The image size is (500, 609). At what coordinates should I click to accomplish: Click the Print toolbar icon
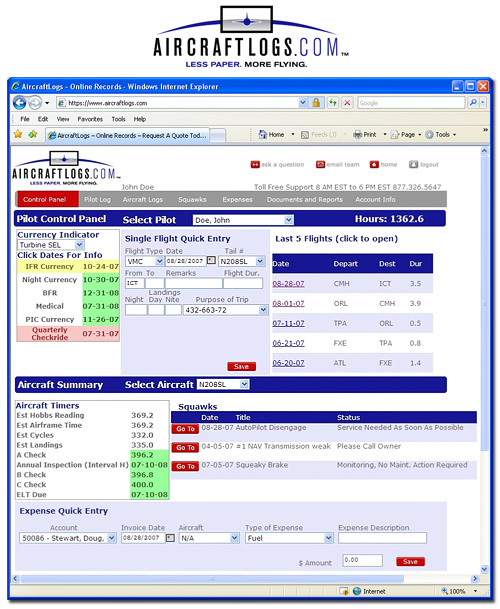pos(357,135)
